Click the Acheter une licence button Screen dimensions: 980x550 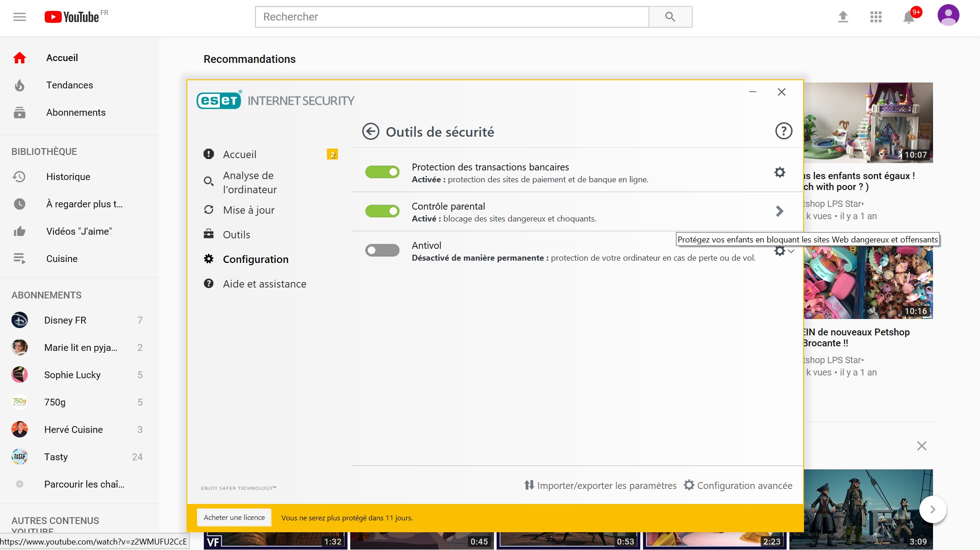234,518
